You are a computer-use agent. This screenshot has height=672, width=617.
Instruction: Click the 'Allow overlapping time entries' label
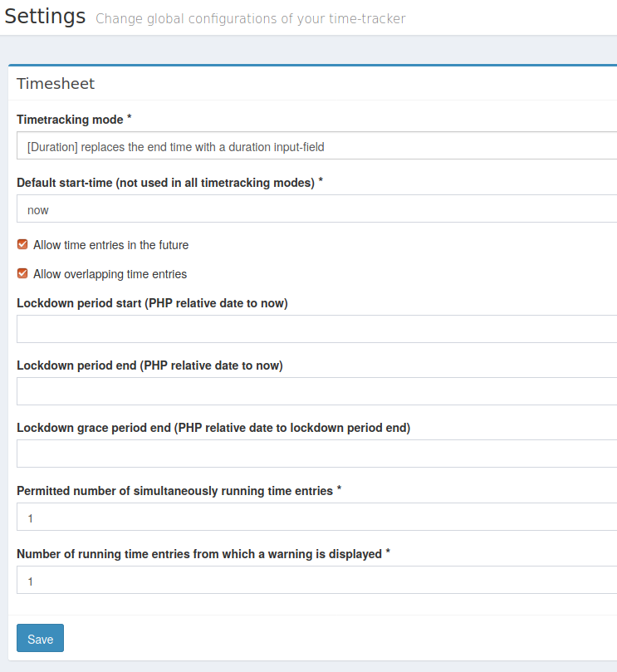(x=110, y=273)
